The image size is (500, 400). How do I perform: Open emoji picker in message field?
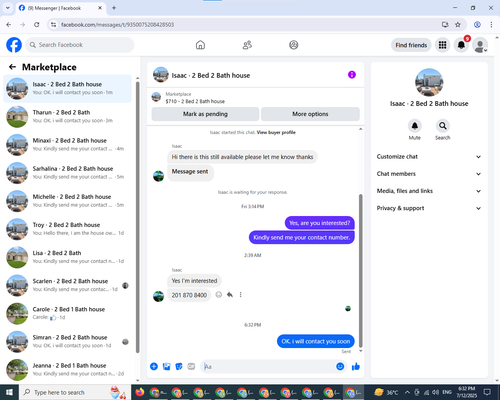click(340, 367)
